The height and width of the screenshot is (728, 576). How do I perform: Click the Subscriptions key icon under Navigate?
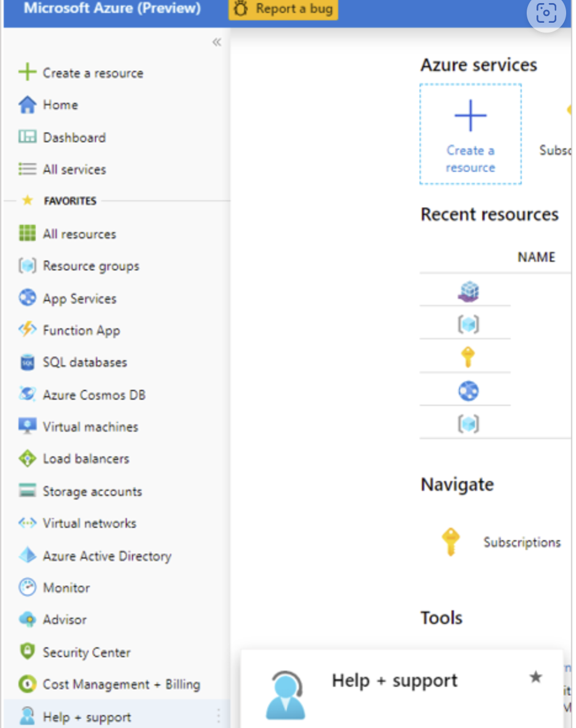[x=450, y=541]
